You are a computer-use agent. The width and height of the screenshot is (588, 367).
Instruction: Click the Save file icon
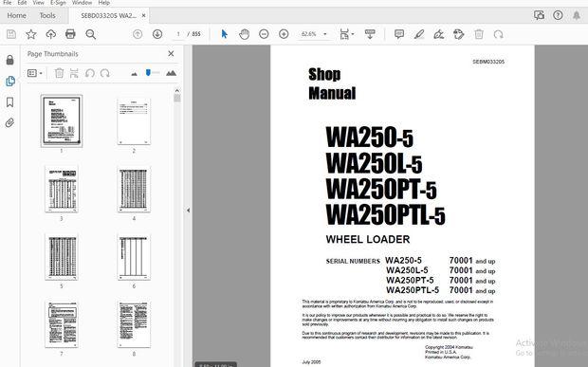[x=11, y=34]
